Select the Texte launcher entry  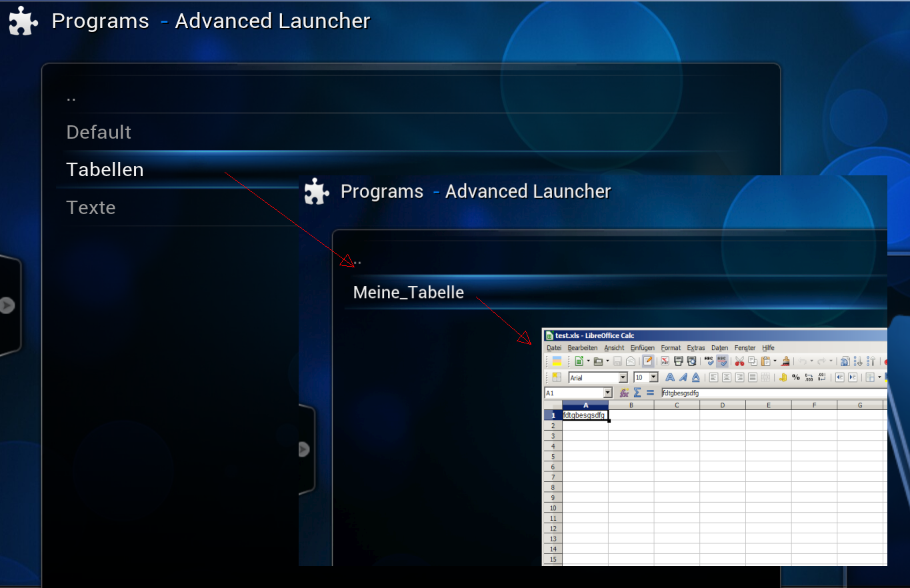pyautogui.click(x=91, y=207)
